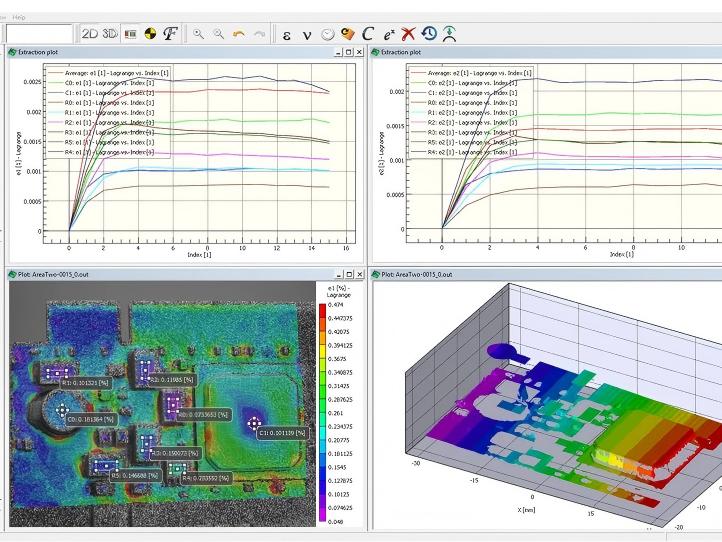Click the clock icon in the toolbar
The height and width of the screenshot is (542, 722).
[x=327, y=34]
